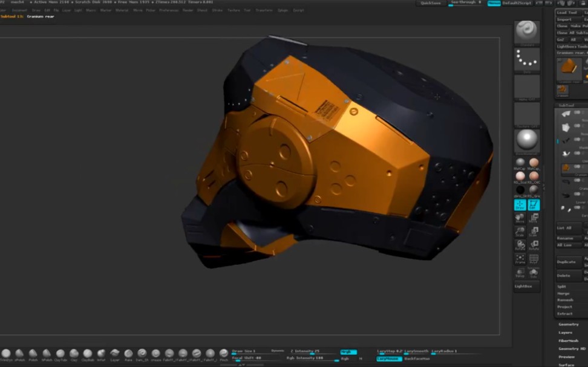Activate Move mode with the sphere icon
This screenshot has width=588, height=367.
520,218
